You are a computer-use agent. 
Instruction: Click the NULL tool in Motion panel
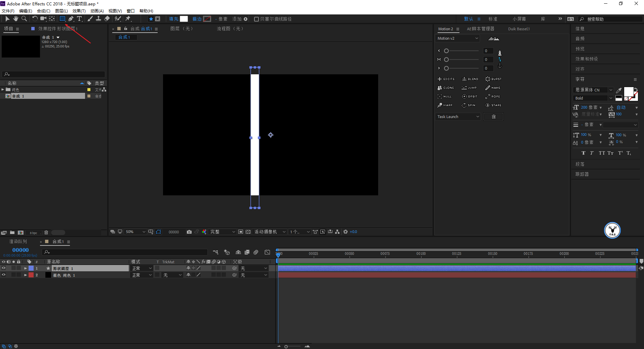point(445,96)
